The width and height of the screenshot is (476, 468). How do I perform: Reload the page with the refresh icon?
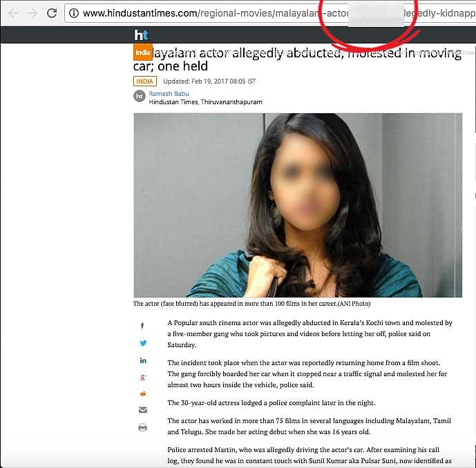52,12
